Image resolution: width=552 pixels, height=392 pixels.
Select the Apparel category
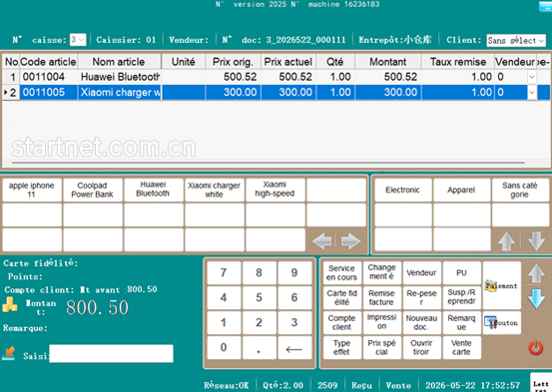tap(461, 191)
